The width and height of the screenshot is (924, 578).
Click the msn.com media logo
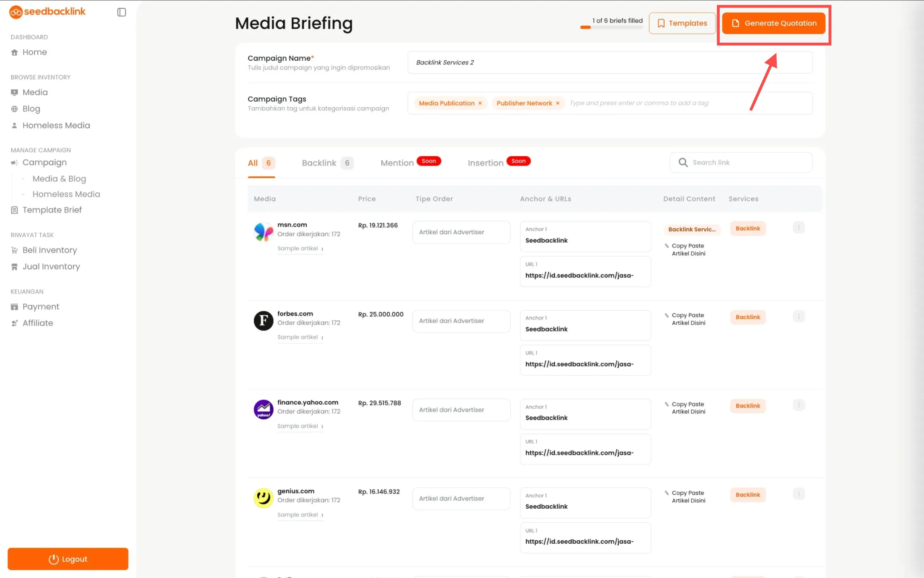click(x=263, y=232)
